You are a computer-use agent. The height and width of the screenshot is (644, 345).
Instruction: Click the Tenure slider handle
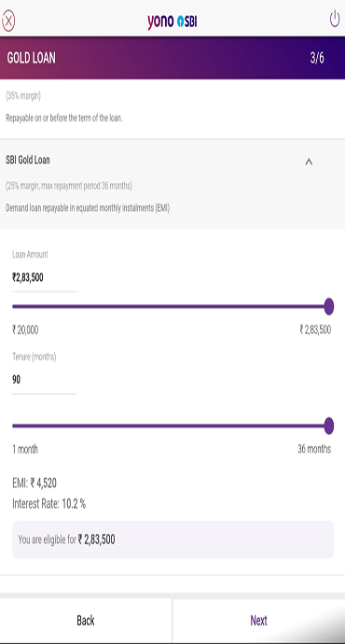click(x=328, y=426)
